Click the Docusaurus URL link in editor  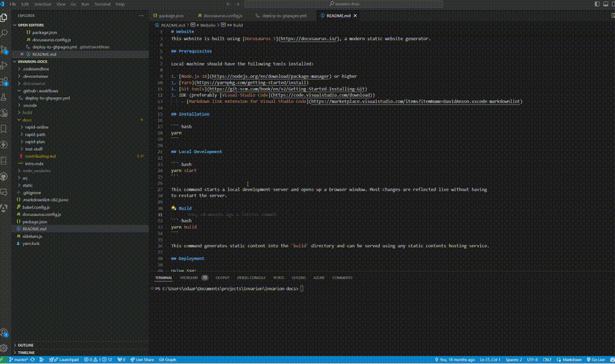[x=309, y=39]
